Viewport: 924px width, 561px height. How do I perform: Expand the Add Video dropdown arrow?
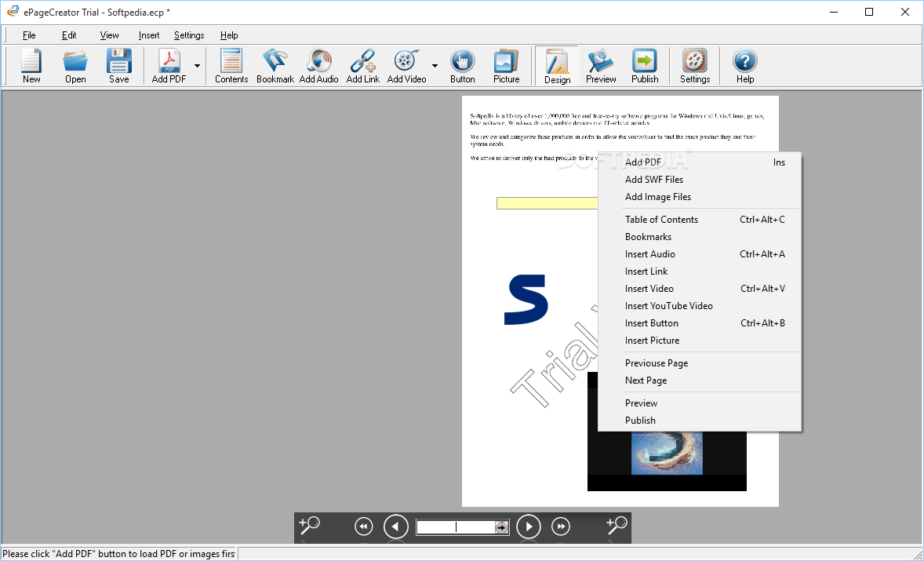pyautogui.click(x=435, y=66)
